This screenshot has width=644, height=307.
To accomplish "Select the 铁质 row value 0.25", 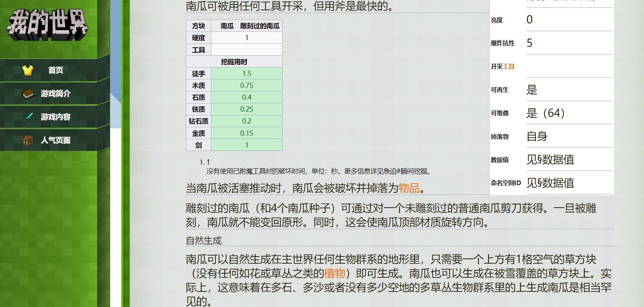I will 247,109.
